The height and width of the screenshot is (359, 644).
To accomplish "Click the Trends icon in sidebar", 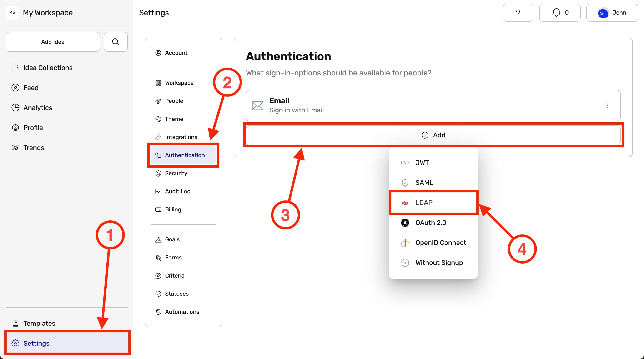I will click(15, 147).
